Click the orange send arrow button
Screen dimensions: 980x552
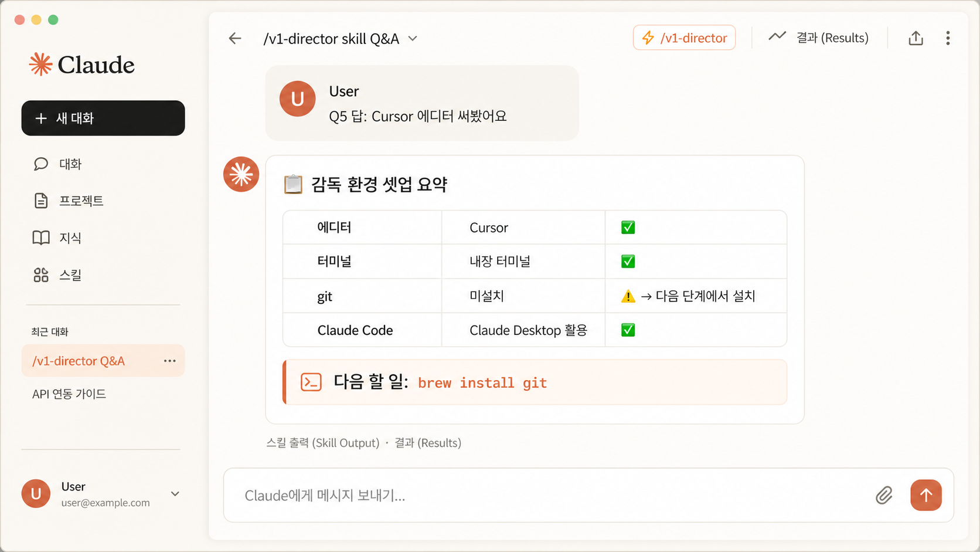click(x=926, y=495)
